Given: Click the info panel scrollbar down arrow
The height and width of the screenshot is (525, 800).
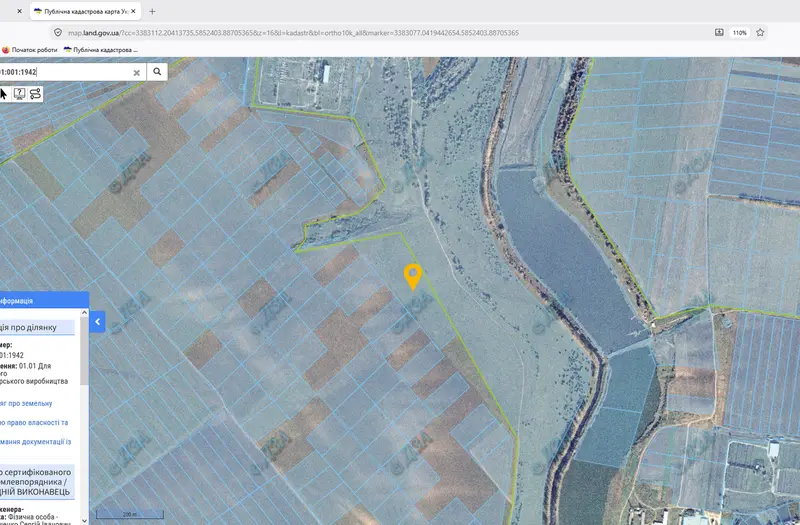Looking at the screenshot, I should click(x=84, y=520).
